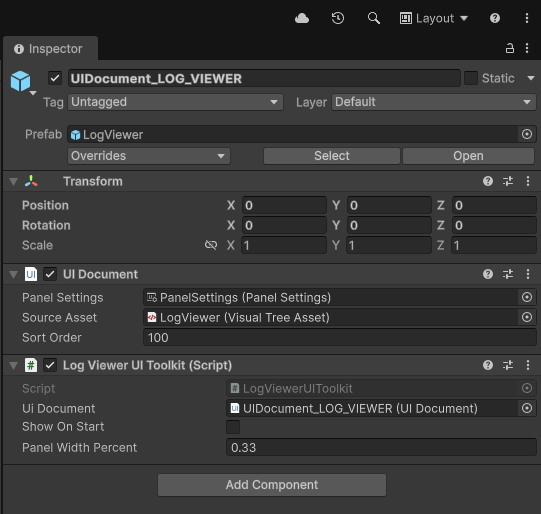
Task: Open Log Viewer script help icon
Action: 488,365
